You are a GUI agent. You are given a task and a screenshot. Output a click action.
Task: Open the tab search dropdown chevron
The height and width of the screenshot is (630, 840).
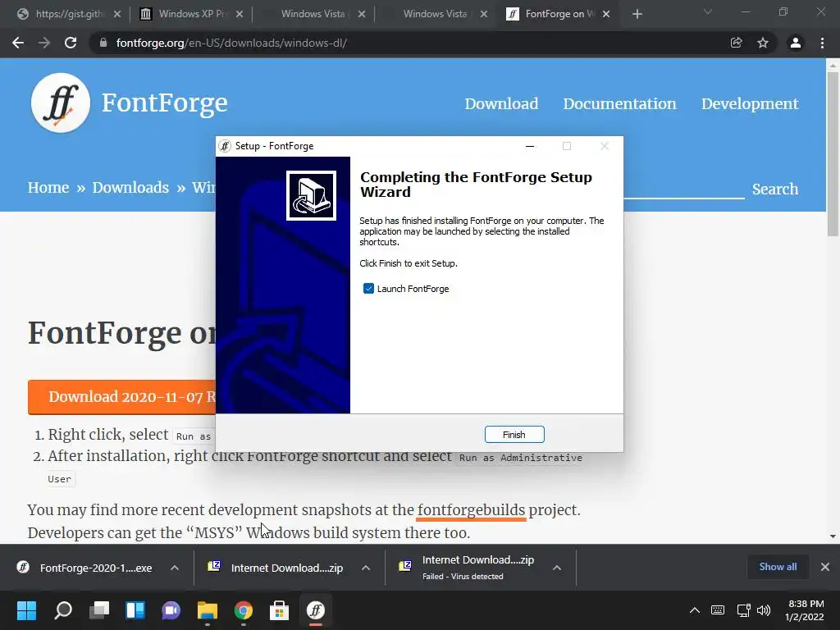pyautogui.click(x=708, y=11)
